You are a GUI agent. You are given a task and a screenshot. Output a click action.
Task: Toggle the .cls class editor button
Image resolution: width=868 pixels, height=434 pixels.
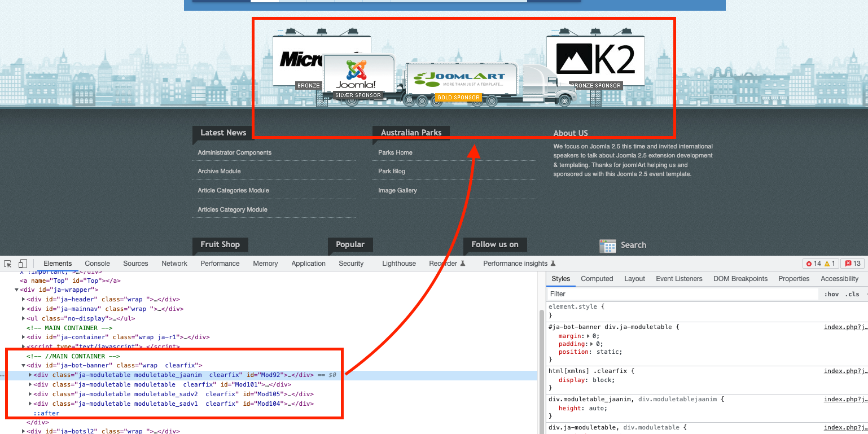(853, 294)
